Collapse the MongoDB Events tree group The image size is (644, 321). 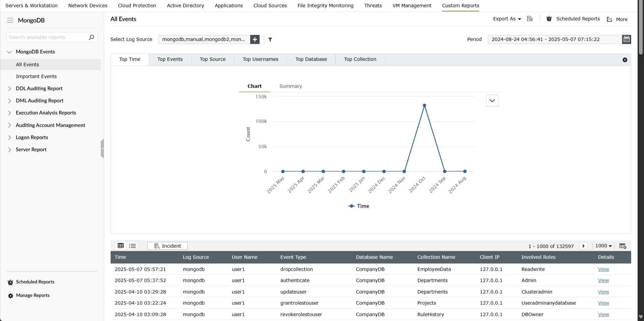click(x=9, y=52)
